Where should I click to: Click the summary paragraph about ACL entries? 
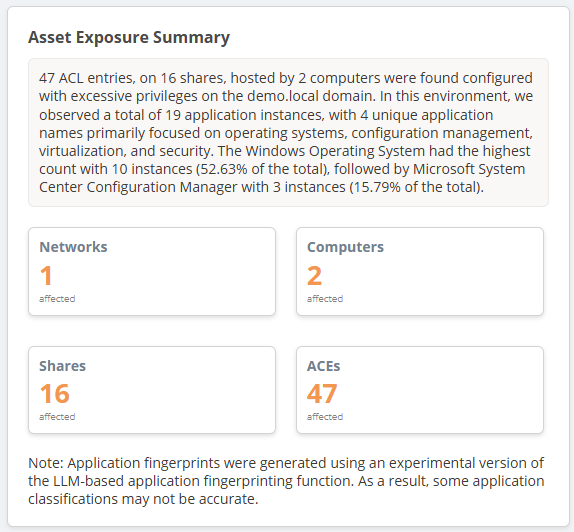coord(288,133)
